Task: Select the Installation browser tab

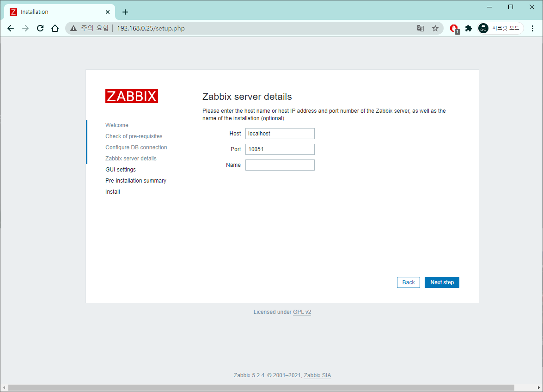Action: (60, 12)
